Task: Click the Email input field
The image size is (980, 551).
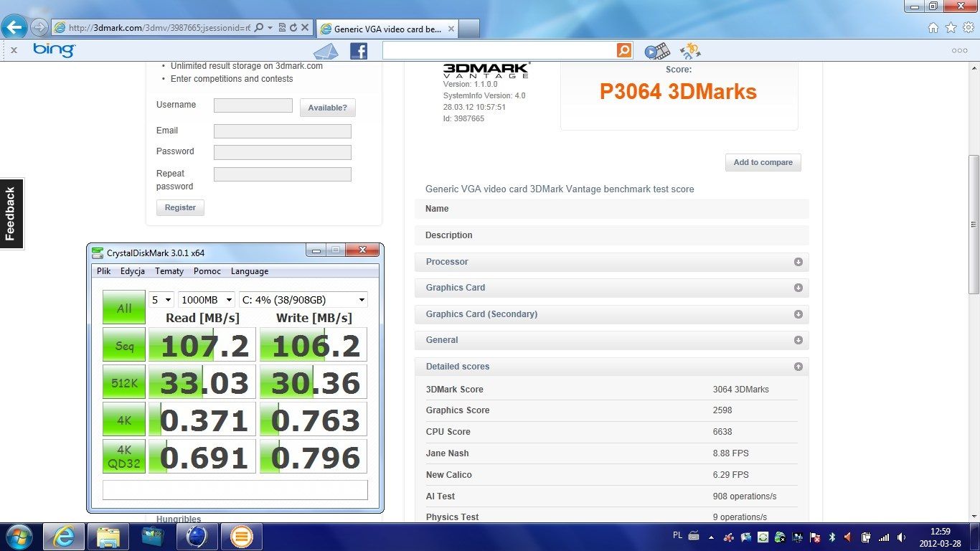Action: (283, 131)
